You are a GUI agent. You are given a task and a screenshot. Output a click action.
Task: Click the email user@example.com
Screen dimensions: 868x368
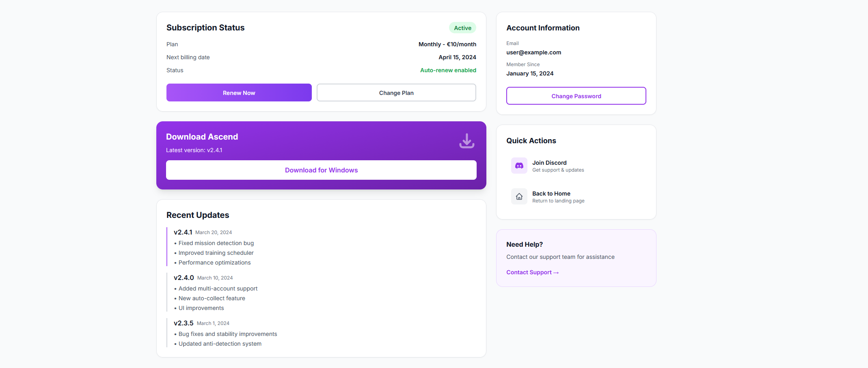click(x=533, y=52)
